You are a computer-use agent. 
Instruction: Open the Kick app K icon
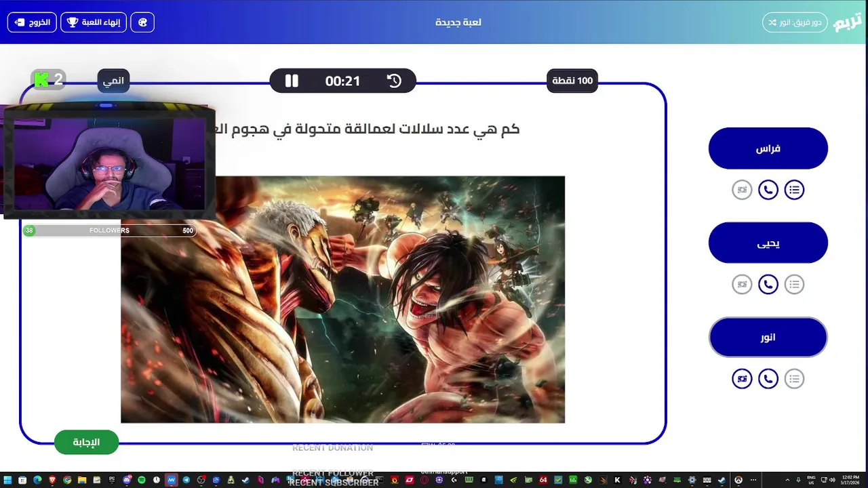(x=617, y=480)
